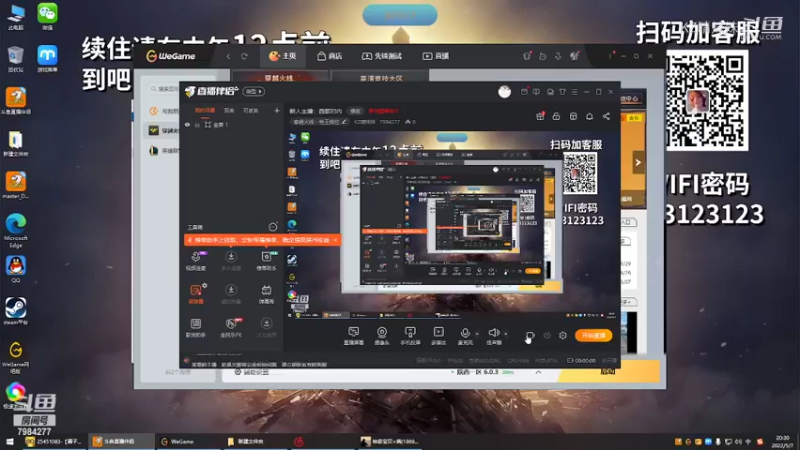Expand the speaker options arrow
Image resolution: width=800 pixels, height=450 pixels.
[506, 334]
